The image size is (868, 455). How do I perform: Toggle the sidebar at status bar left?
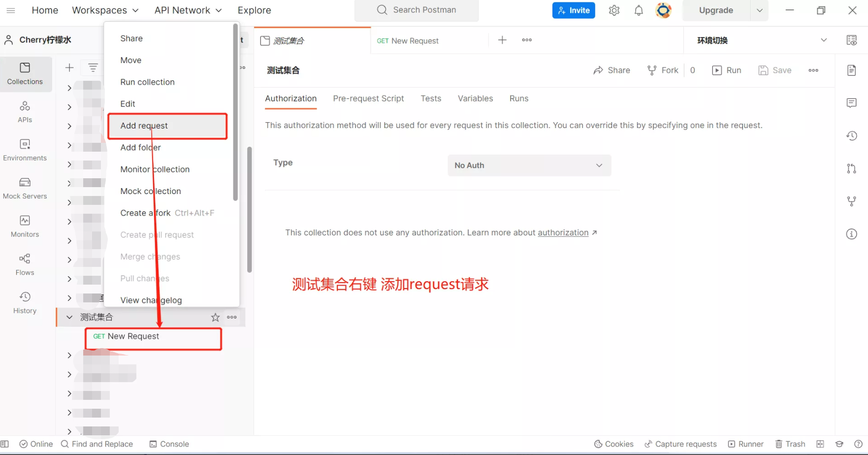pyautogui.click(x=5, y=444)
